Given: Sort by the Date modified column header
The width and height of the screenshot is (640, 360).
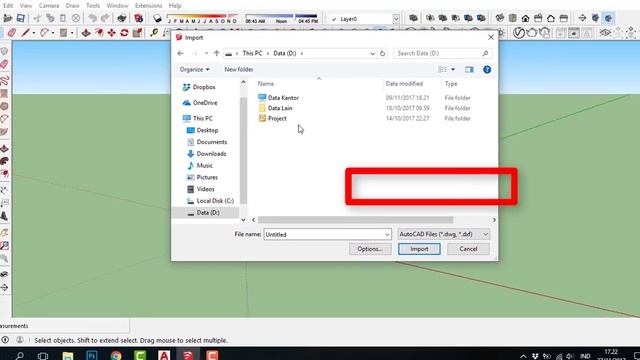Looking at the screenshot, I should tap(404, 84).
